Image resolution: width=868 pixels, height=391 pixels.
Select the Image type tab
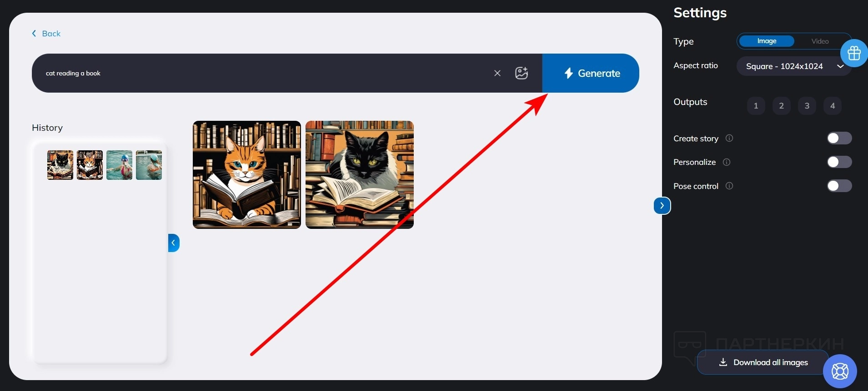(x=767, y=41)
